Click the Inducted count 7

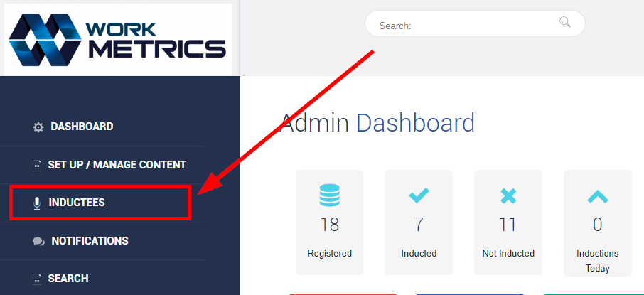419,225
